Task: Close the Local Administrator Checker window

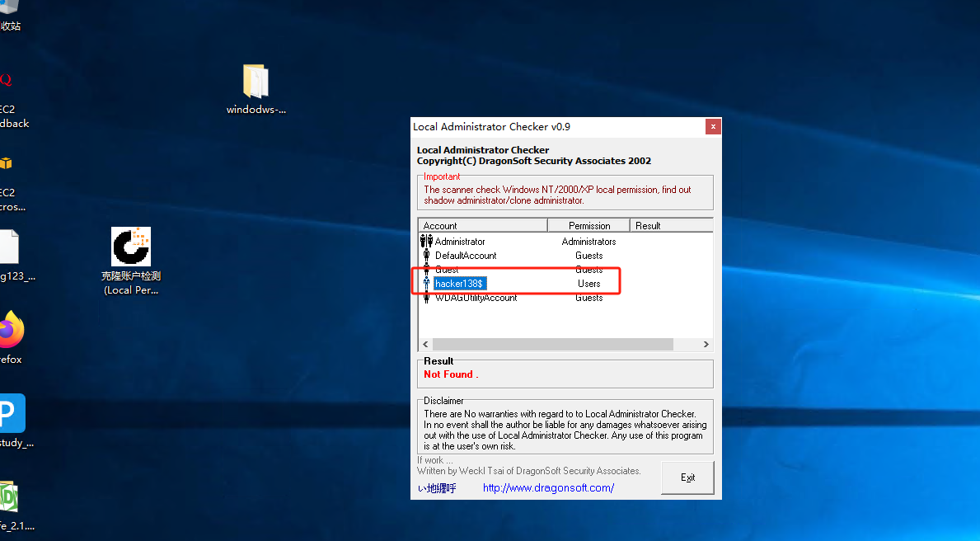Action: pos(712,126)
